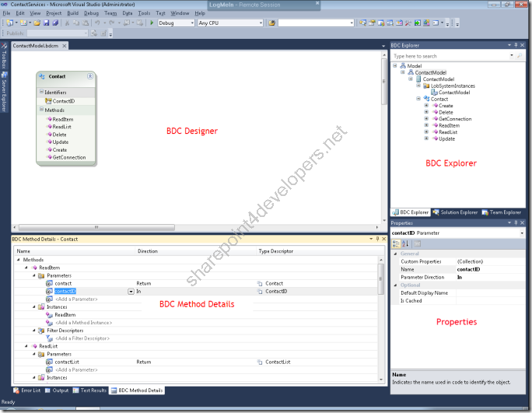532x413 pixels.
Task: Open Solution Configurations Debug dropdown
Action: tap(192, 23)
